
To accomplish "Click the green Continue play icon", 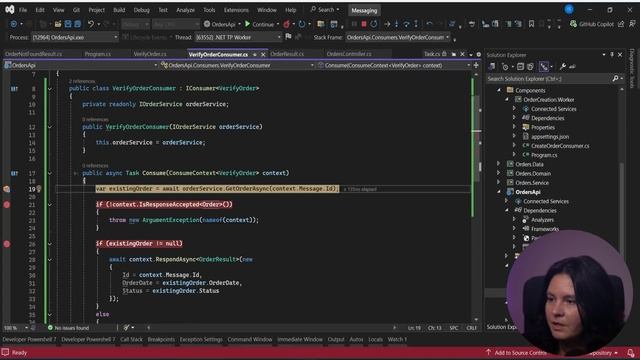I will coord(247,24).
